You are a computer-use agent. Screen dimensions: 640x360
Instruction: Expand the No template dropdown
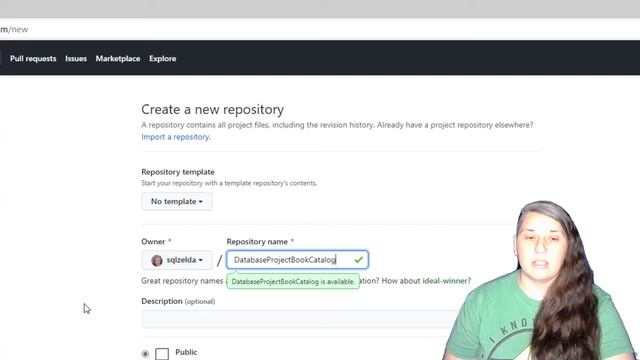[x=177, y=201]
